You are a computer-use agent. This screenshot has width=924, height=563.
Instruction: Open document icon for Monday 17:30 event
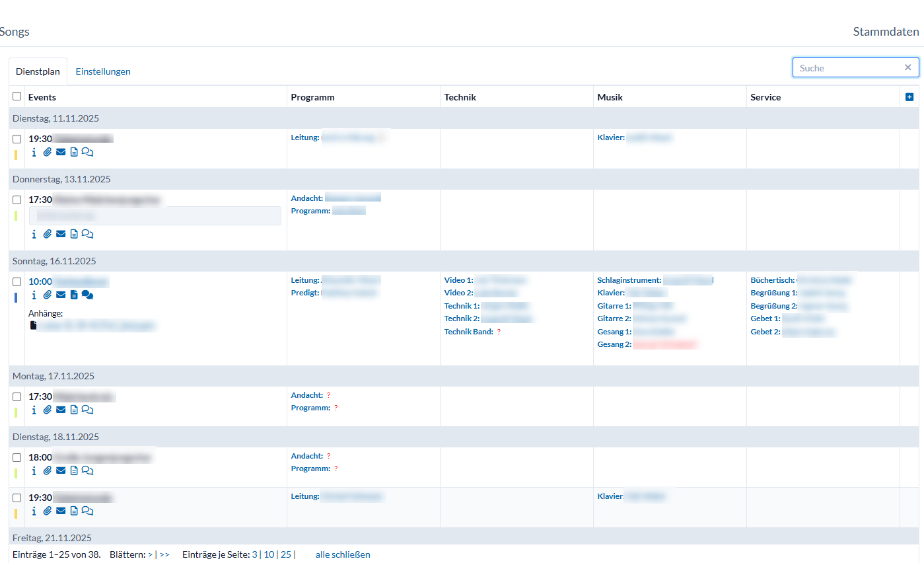point(74,410)
